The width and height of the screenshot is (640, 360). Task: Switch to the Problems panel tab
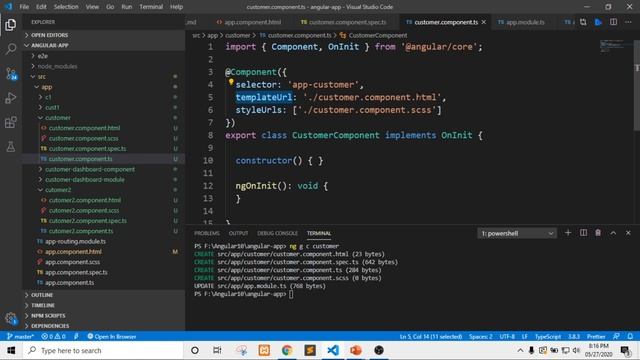[x=207, y=233]
